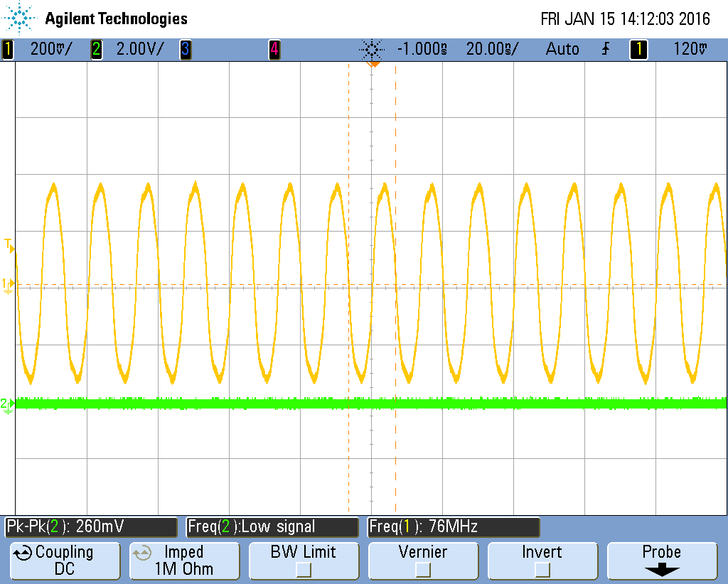Viewport: 728px width, 584px height.
Task: Select channel 4 pink indicator
Action: (274, 49)
